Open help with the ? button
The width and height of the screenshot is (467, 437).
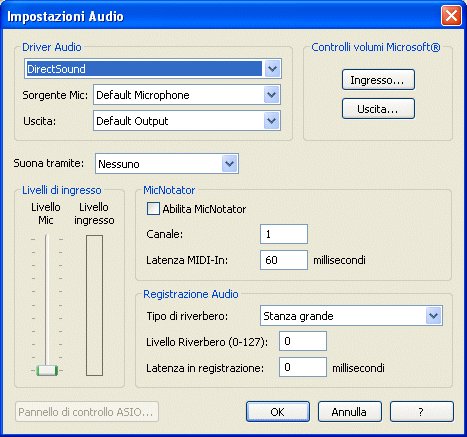tap(422, 412)
